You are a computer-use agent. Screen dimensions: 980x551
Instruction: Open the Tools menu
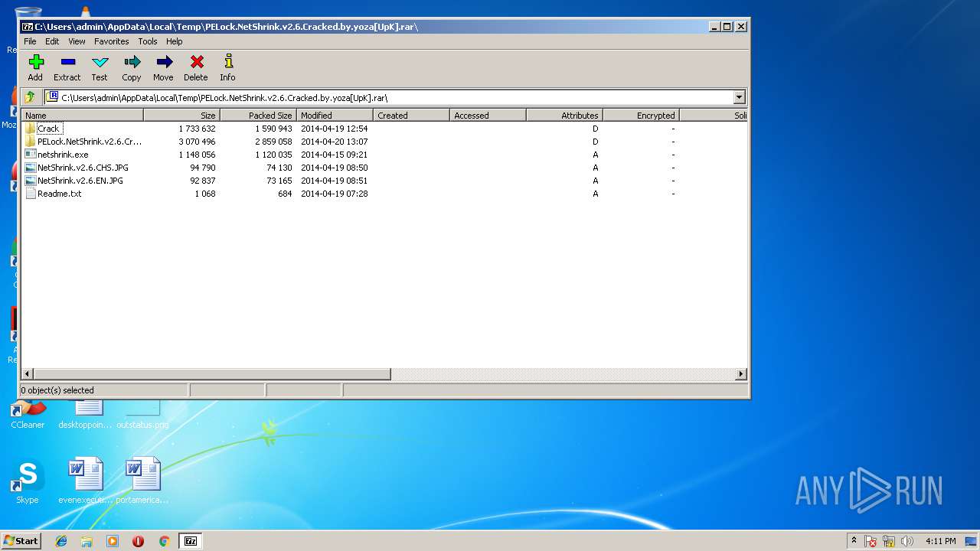pos(148,41)
